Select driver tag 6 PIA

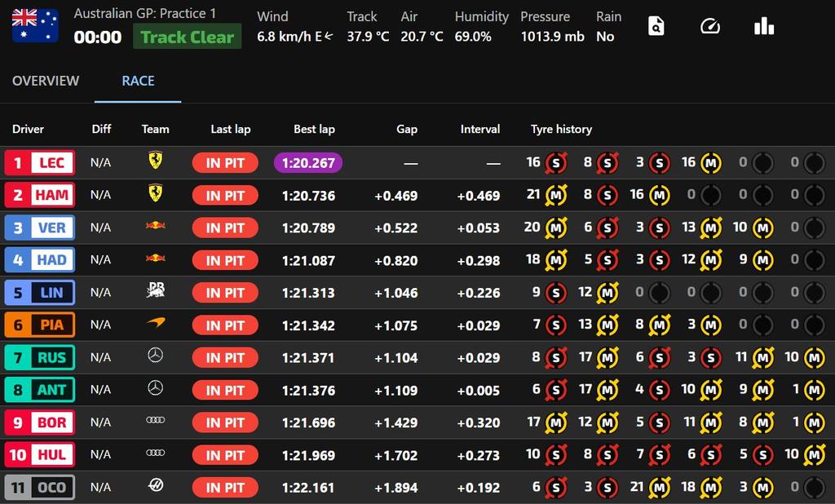40,325
